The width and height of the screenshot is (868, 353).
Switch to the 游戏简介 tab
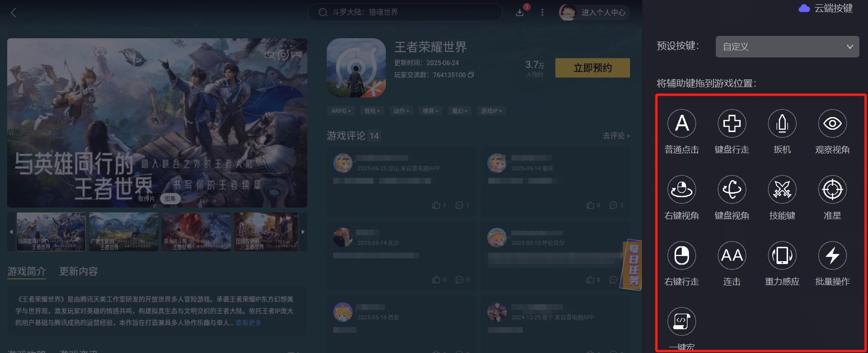pyautogui.click(x=26, y=272)
